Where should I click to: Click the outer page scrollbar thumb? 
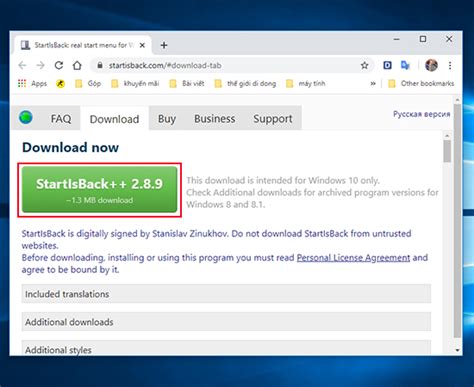(457, 220)
